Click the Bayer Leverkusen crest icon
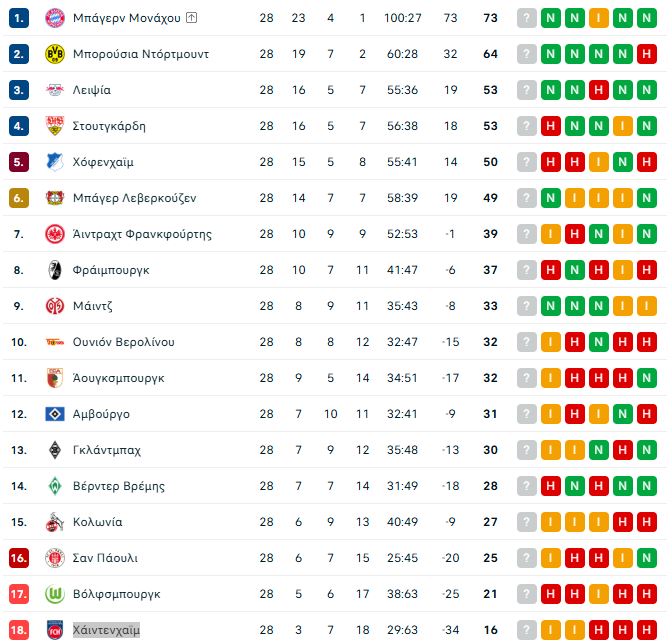The image size is (672, 644). click(x=55, y=198)
